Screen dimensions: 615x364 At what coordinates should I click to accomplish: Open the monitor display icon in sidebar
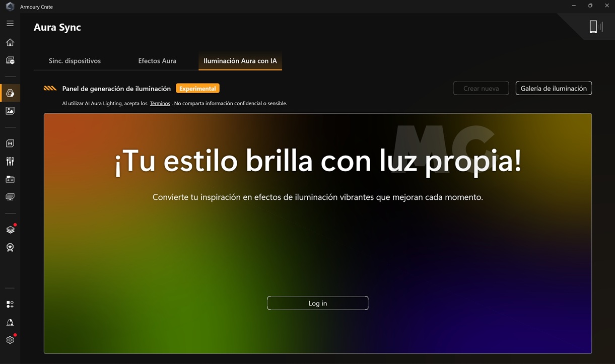click(x=10, y=197)
